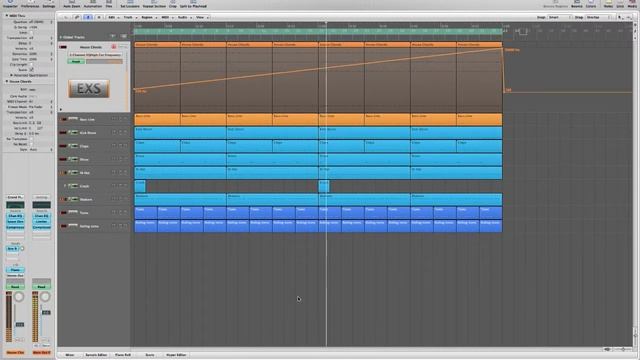
Task: Click the Toms track icon
Action: (x=73, y=212)
